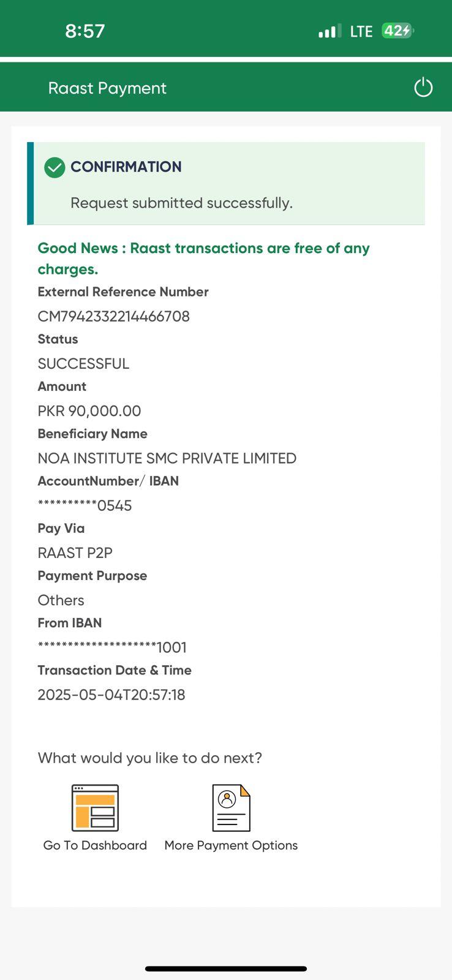Click the green confirmation checkmark icon
This screenshot has height=980, width=452.
(x=55, y=167)
